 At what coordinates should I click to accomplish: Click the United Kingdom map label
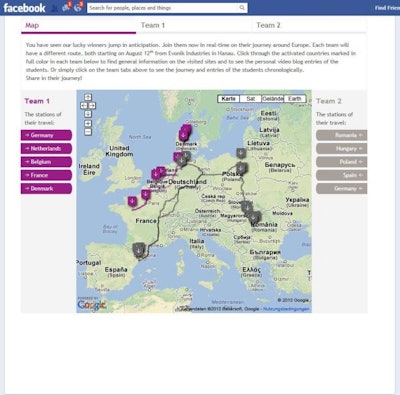pos(119,151)
